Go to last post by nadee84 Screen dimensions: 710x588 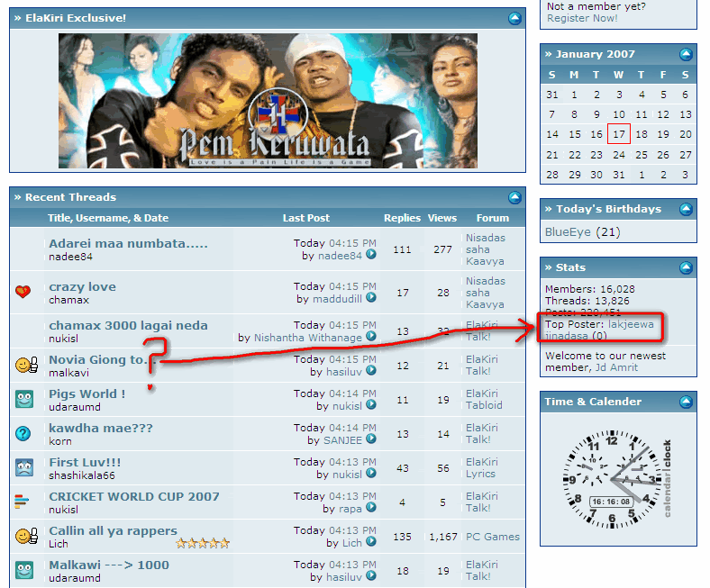click(x=371, y=255)
